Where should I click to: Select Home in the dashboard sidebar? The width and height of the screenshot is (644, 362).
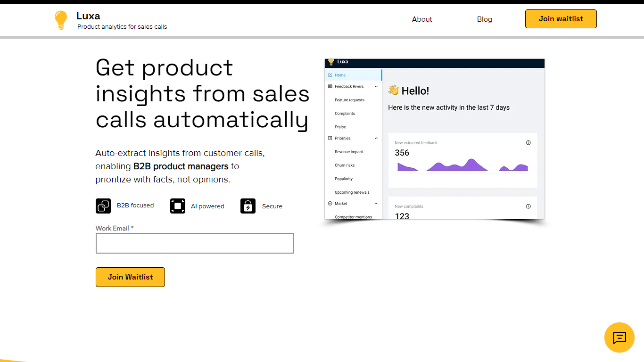pyautogui.click(x=340, y=75)
